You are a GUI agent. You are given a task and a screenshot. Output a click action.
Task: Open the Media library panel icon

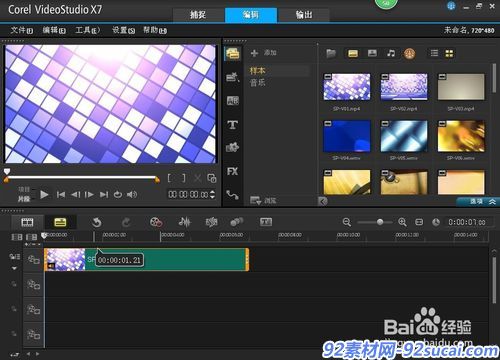pyautogui.click(x=232, y=53)
